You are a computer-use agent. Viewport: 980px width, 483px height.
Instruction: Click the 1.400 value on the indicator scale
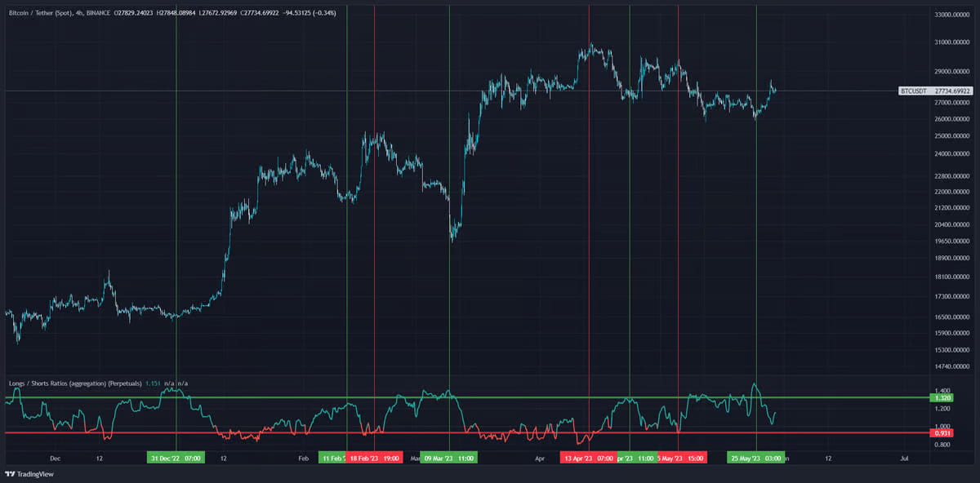click(944, 391)
